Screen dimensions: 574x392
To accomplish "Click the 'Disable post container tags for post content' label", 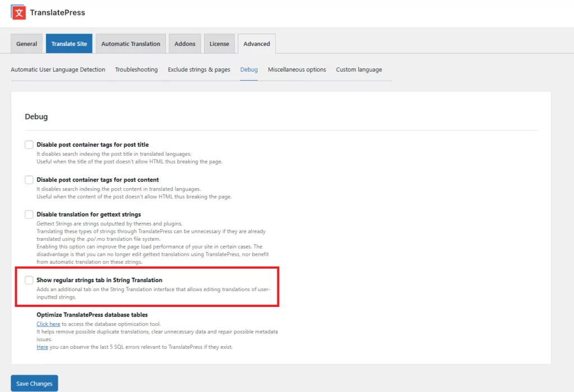I will [x=98, y=180].
